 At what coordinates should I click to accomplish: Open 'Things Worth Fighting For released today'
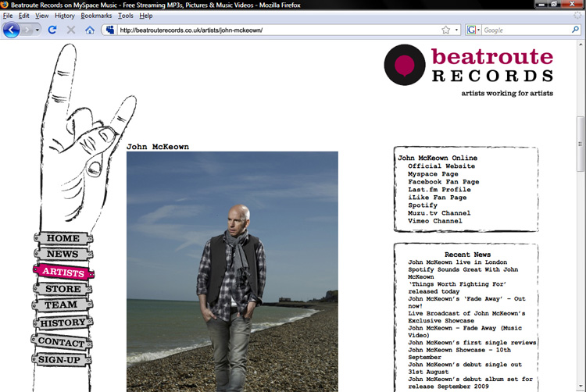point(457,287)
